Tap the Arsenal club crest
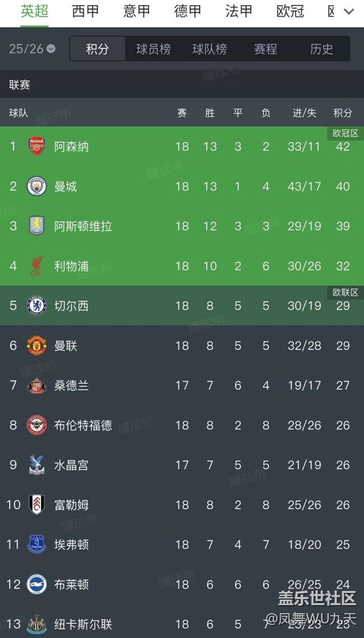The width and height of the screenshot is (364, 638). [37, 147]
